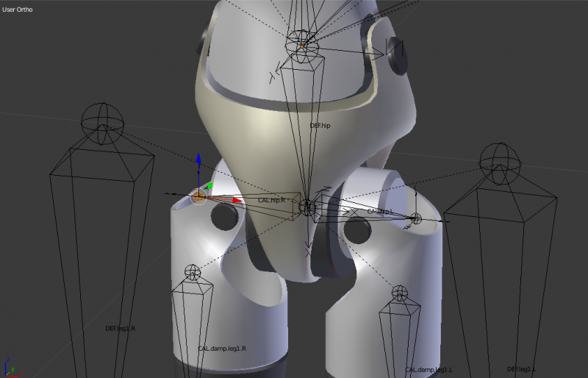Click the head sphere of the DEF.leg1.R bone
588x378 pixels.
point(102,124)
